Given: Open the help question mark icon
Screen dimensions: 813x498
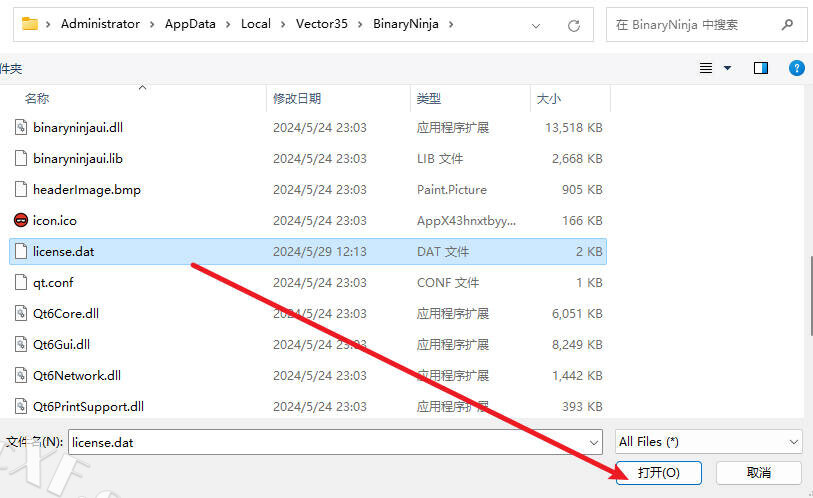Looking at the screenshot, I should coord(796,68).
